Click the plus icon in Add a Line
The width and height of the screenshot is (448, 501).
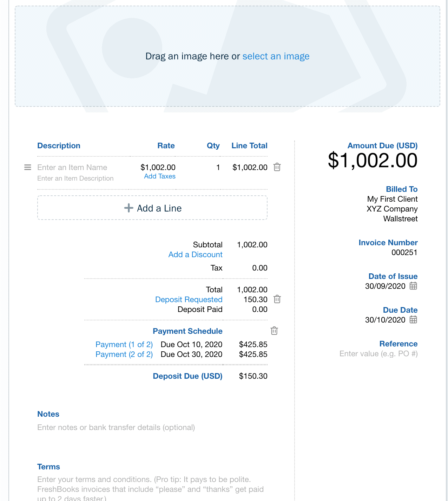[129, 208]
